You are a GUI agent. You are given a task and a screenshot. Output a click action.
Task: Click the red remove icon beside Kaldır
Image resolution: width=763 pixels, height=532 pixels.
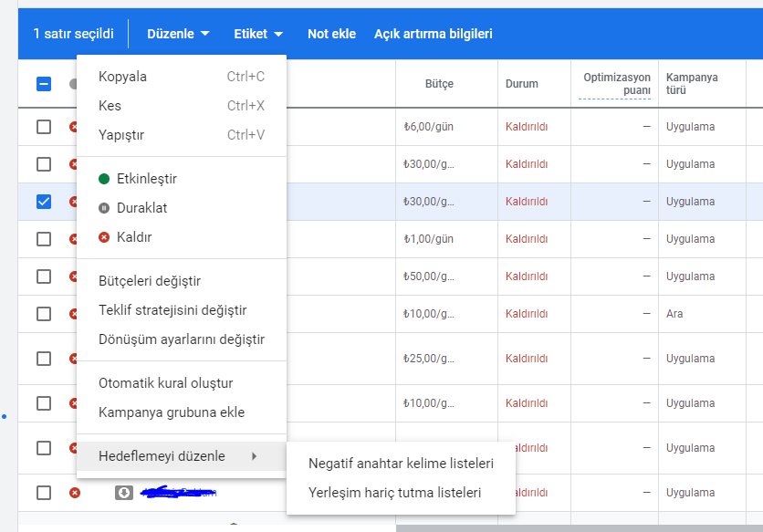[104, 237]
